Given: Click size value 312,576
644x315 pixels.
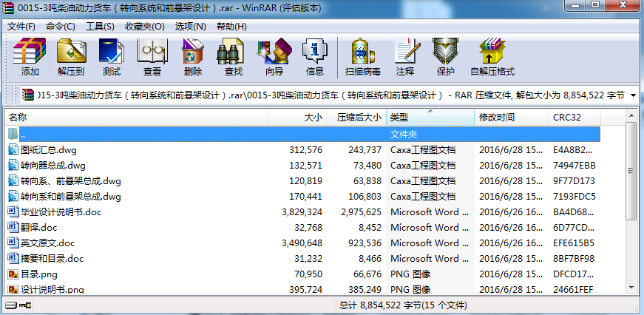Looking at the screenshot, I should click(x=305, y=149).
